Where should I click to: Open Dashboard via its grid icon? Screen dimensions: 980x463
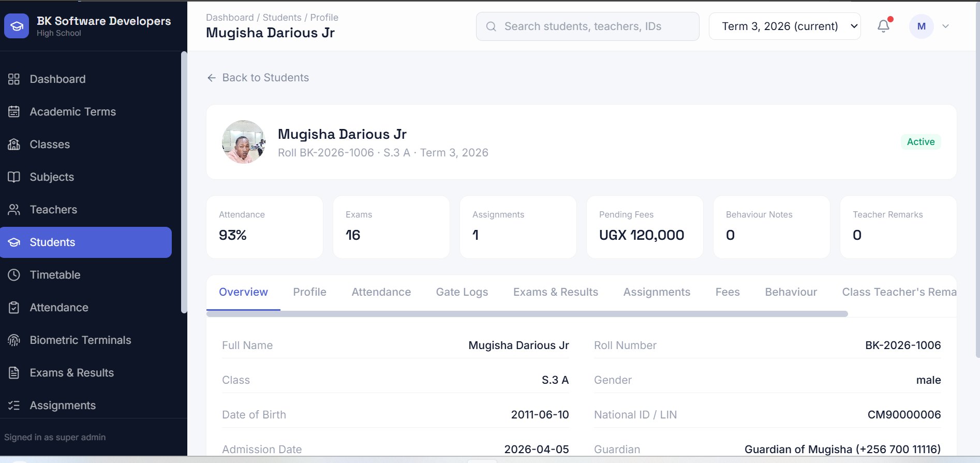[x=14, y=79]
